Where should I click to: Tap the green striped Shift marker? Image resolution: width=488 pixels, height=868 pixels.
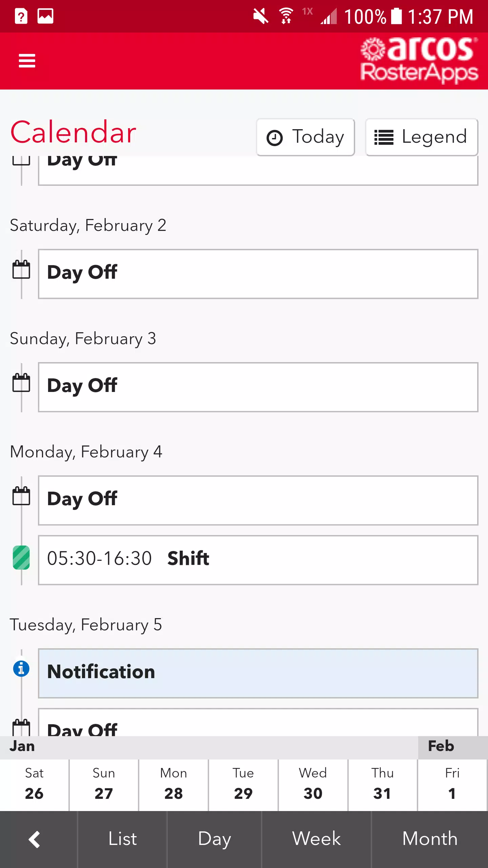pyautogui.click(x=21, y=557)
